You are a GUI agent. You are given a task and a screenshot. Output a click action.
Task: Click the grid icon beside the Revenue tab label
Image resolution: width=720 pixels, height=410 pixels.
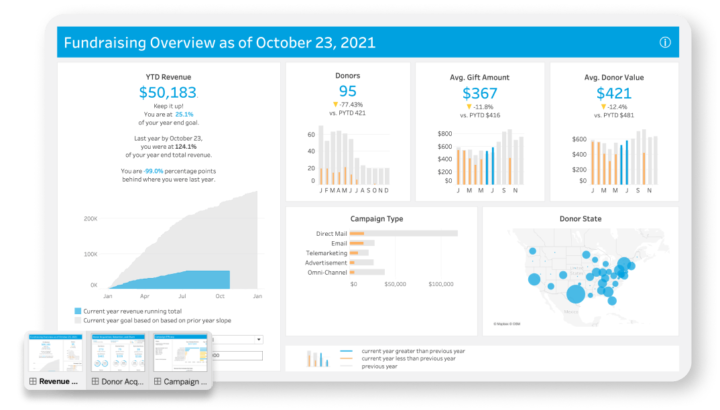click(x=33, y=382)
